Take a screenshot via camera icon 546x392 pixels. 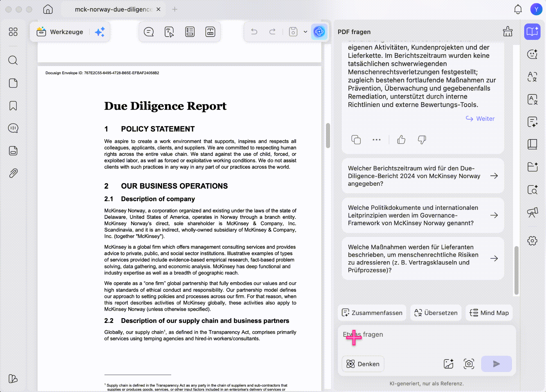pos(469,364)
